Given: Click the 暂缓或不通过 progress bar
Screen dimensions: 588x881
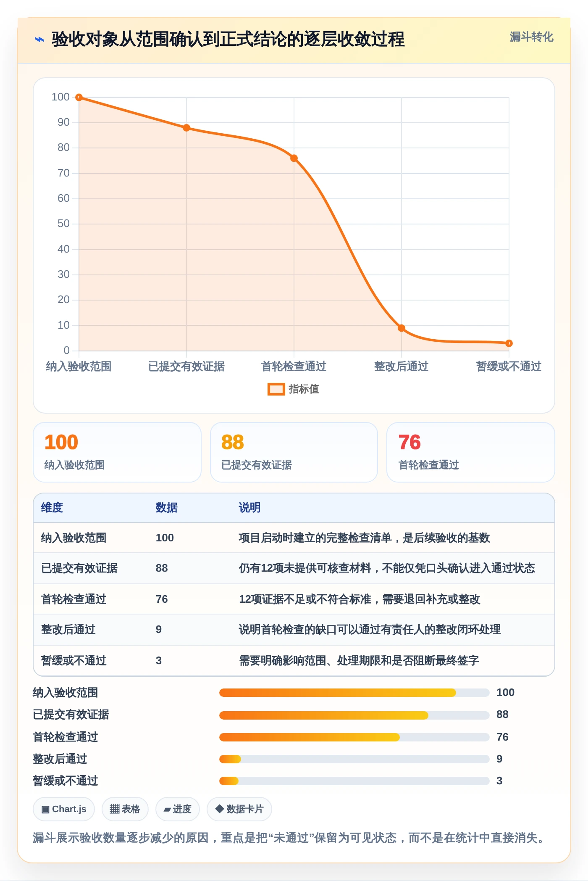Looking at the screenshot, I should pyautogui.click(x=354, y=781).
